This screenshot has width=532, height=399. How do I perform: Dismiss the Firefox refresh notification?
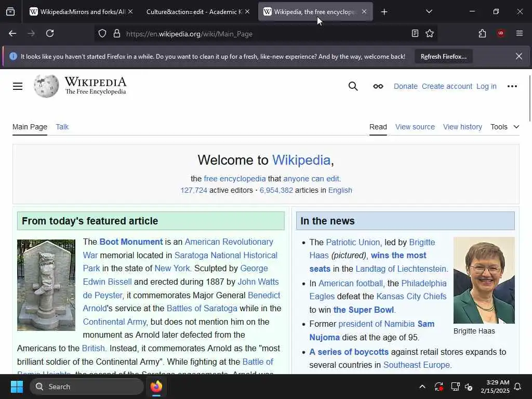519,56
